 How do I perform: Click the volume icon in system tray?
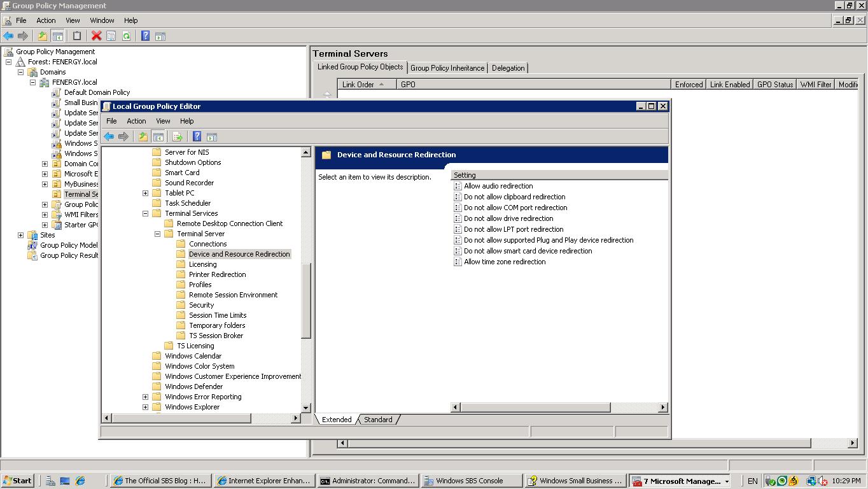822,481
